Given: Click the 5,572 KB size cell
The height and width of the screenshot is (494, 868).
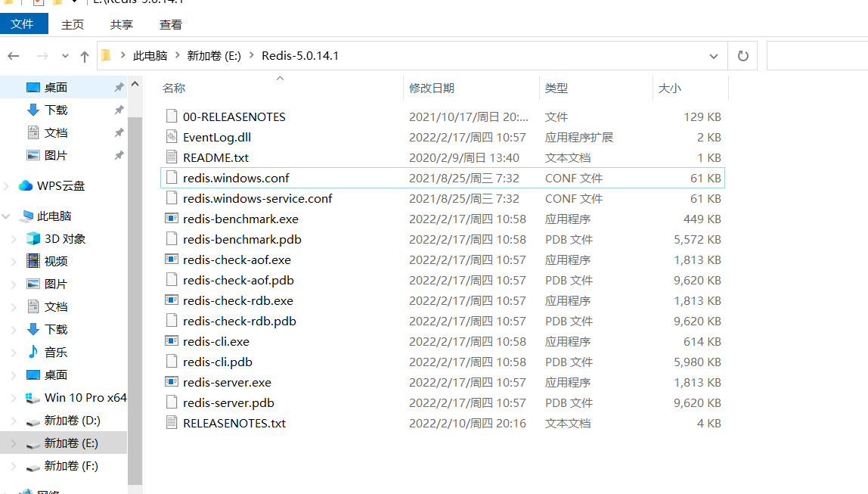Looking at the screenshot, I should pyautogui.click(x=697, y=239).
